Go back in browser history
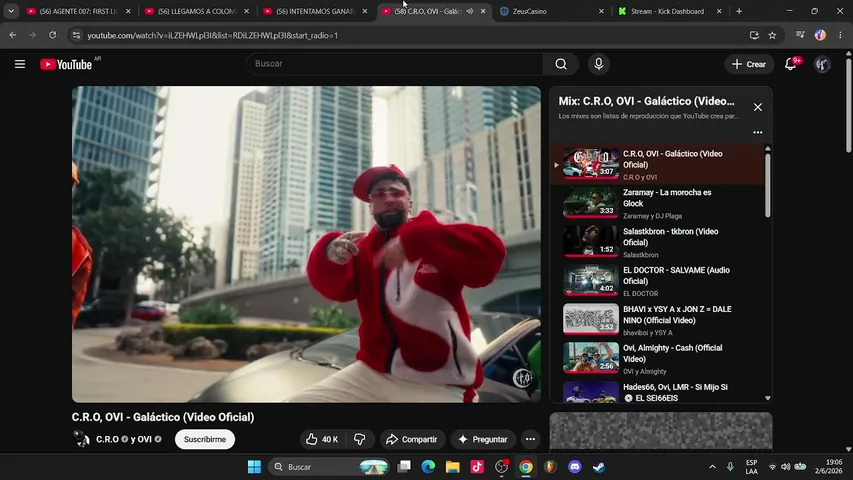This screenshot has height=480, width=853. click(x=13, y=35)
